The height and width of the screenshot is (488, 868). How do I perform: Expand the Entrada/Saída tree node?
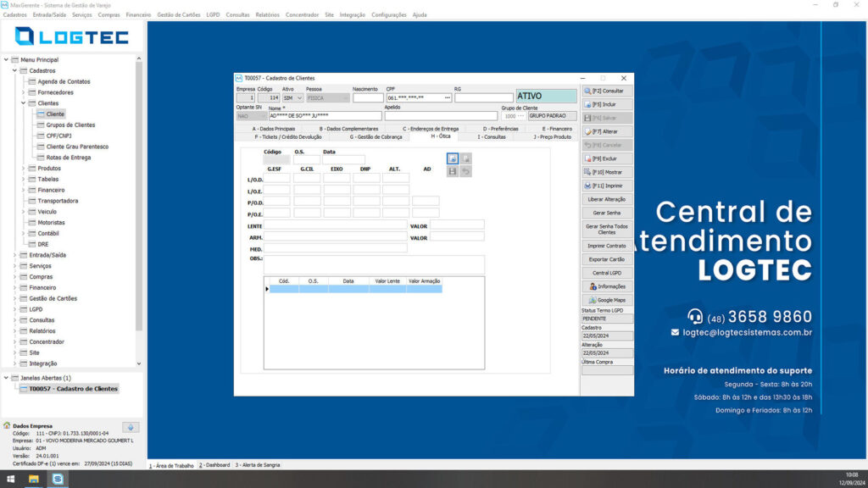(x=15, y=255)
